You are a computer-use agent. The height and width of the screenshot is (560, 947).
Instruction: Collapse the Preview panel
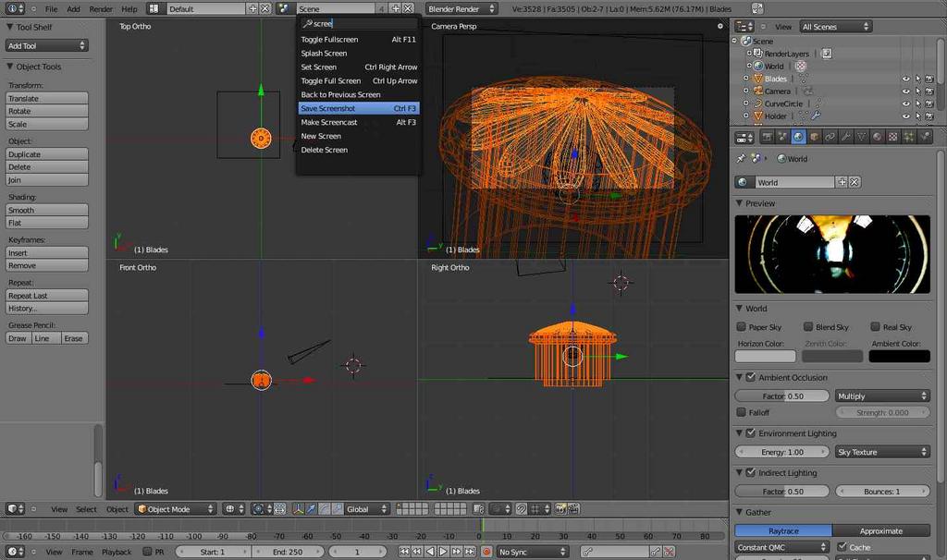pos(739,202)
